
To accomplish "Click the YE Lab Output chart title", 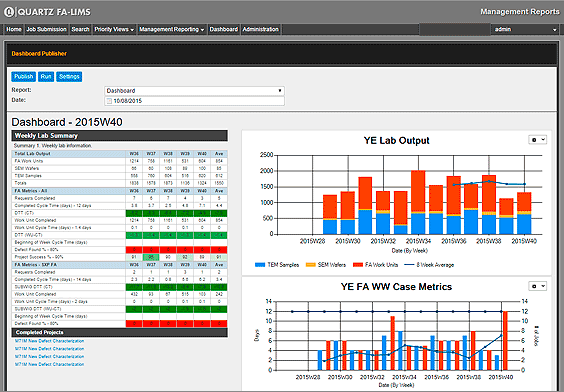I will pyautogui.click(x=396, y=141).
